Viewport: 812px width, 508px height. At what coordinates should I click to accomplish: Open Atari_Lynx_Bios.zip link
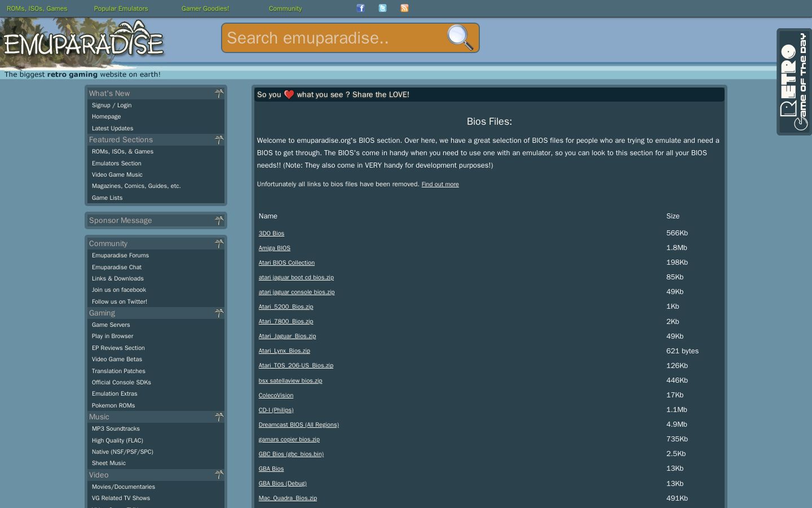coord(284,351)
